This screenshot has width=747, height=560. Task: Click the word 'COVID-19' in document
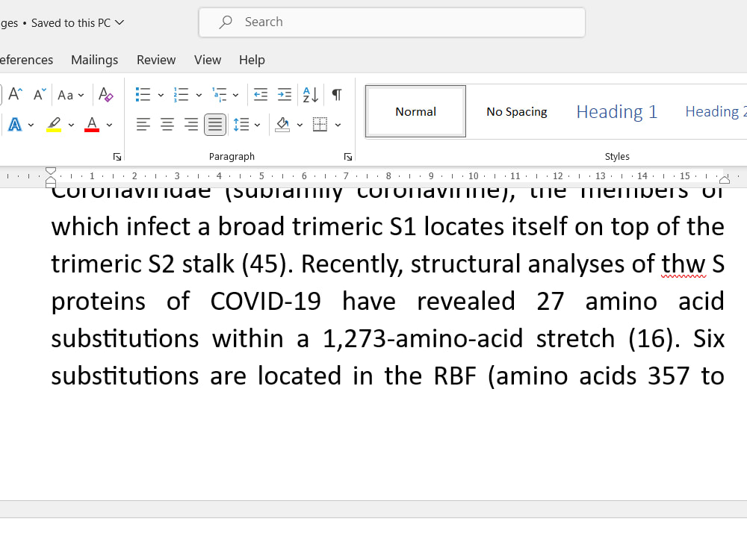265,301
